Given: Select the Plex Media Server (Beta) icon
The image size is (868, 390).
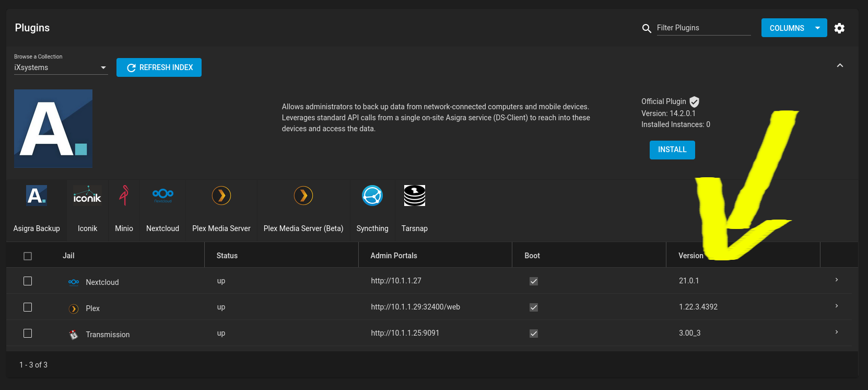Looking at the screenshot, I should pyautogui.click(x=303, y=196).
